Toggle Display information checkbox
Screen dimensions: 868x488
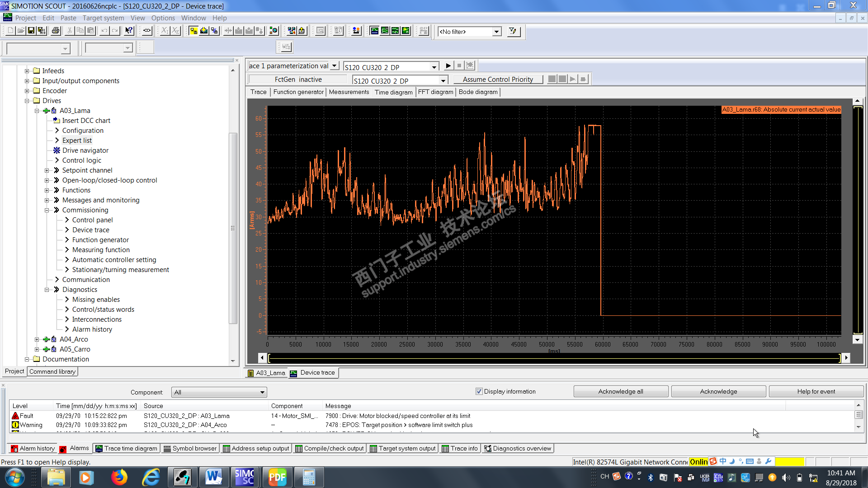[479, 391]
